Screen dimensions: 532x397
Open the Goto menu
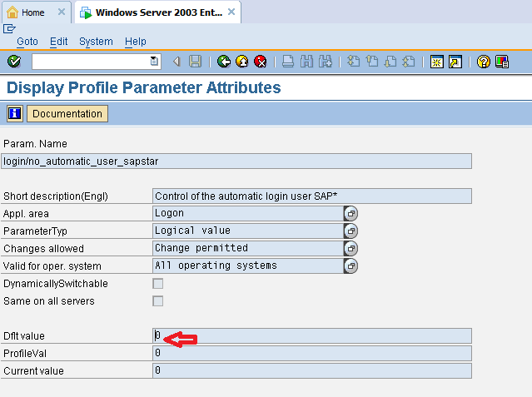tap(27, 42)
